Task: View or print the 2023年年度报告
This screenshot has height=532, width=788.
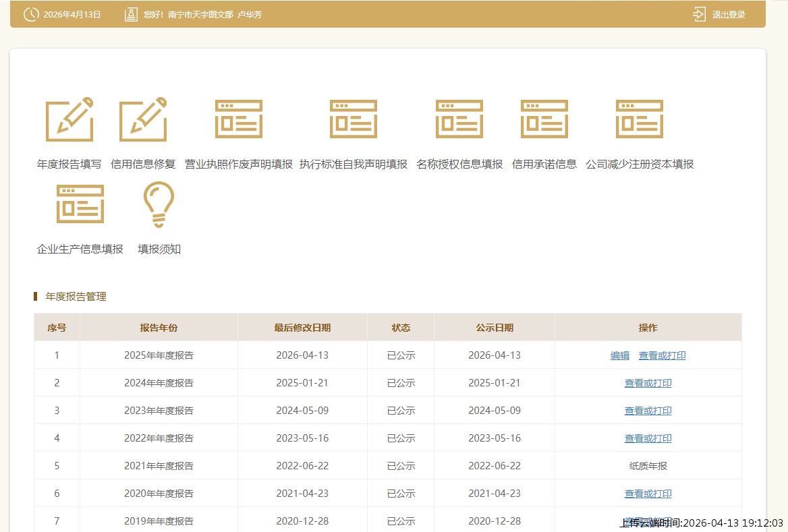Action: (648, 411)
